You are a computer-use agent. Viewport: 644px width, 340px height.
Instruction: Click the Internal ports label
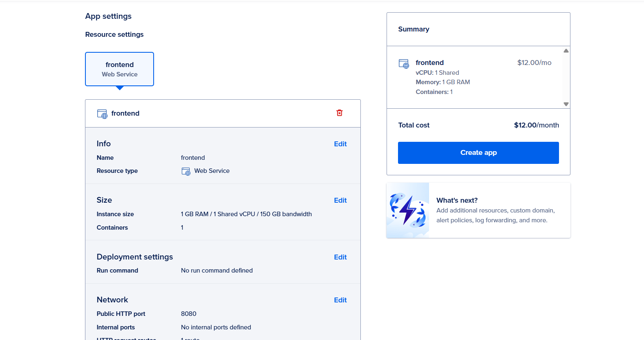[116, 327]
